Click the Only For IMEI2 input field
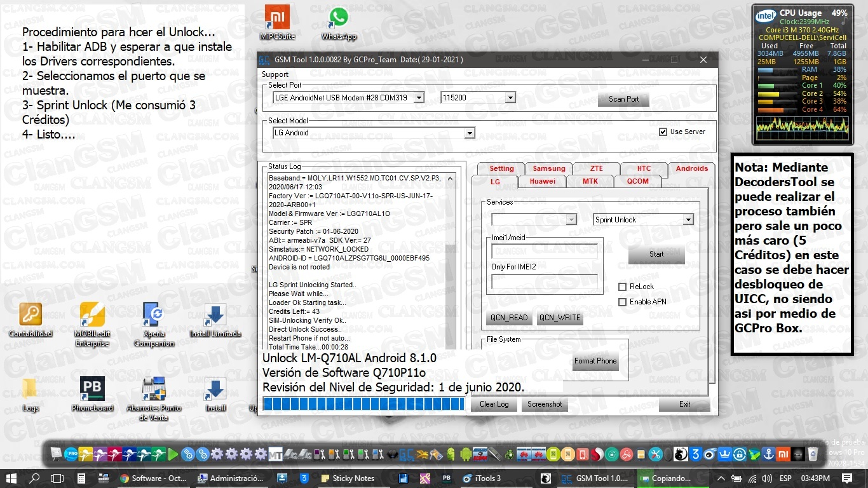The height and width of the screenshot is (488, 868). [545, 281]
